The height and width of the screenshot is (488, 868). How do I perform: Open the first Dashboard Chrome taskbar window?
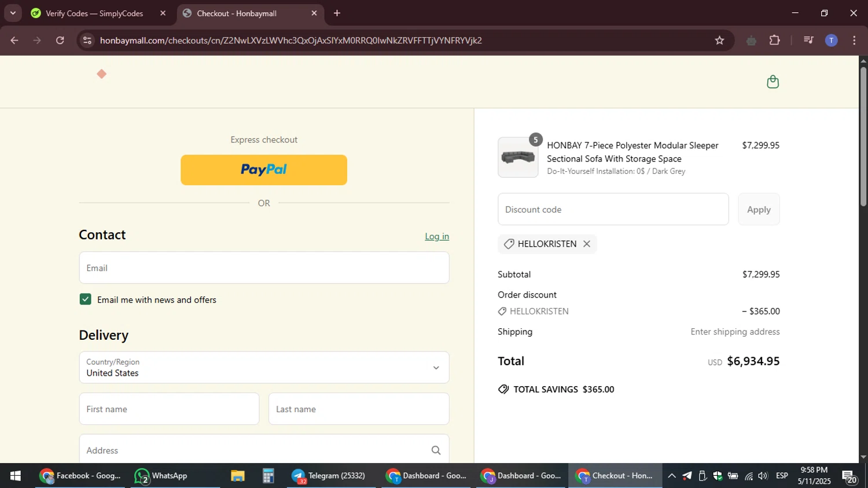(426, 476)
